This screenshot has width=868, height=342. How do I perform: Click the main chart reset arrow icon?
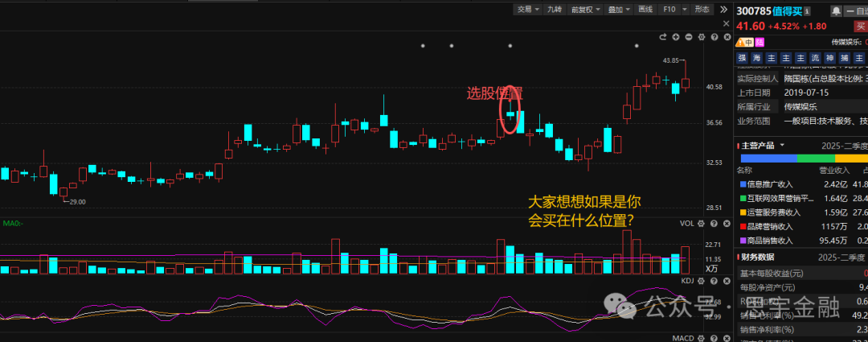tap(662, 37)
